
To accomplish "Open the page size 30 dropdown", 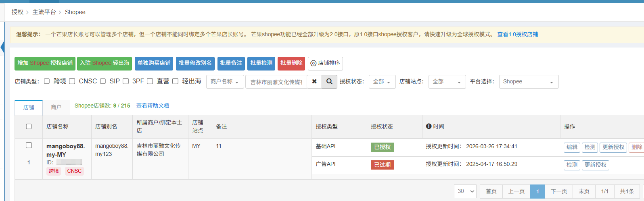I will pos(465,191).
